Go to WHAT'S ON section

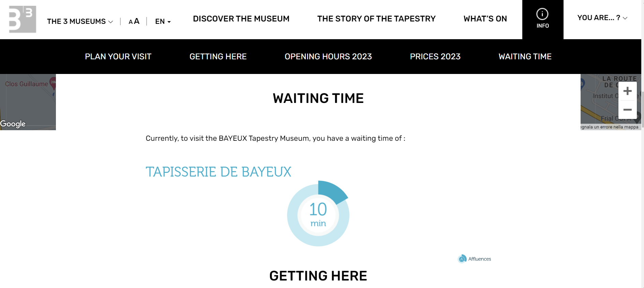coord(485,19)
